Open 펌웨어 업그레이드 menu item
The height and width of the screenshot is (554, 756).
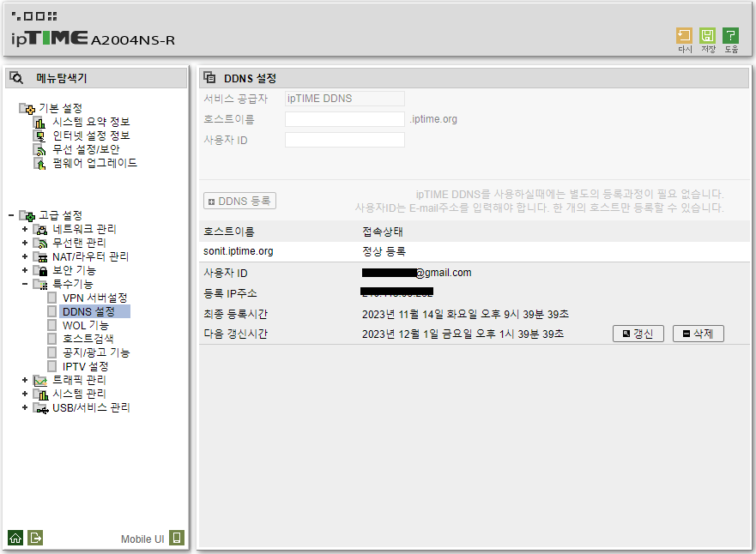pyautogui.click(x=94, y=163)
